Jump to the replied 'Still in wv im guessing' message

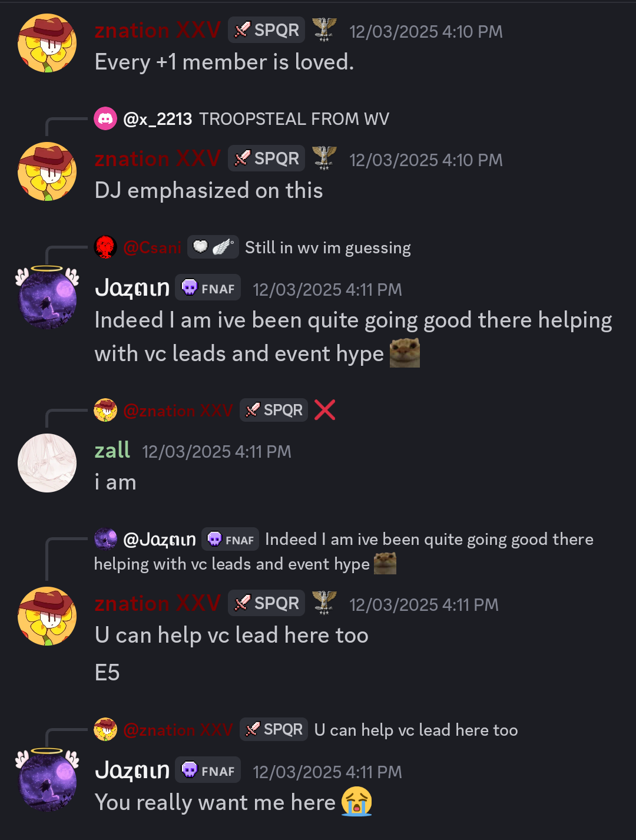click(x=328, y=247)
